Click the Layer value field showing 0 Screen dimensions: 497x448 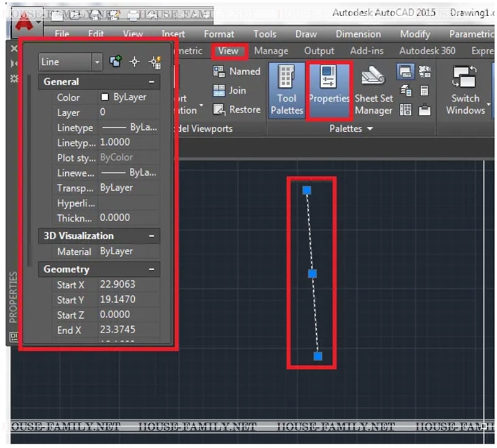click(x=129, y=112)
